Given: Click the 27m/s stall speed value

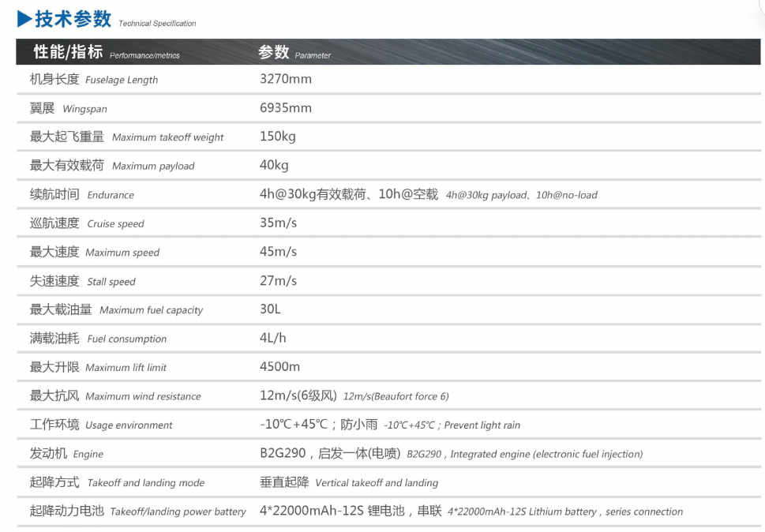Looking at the screenshot, I should click(278, 280).
